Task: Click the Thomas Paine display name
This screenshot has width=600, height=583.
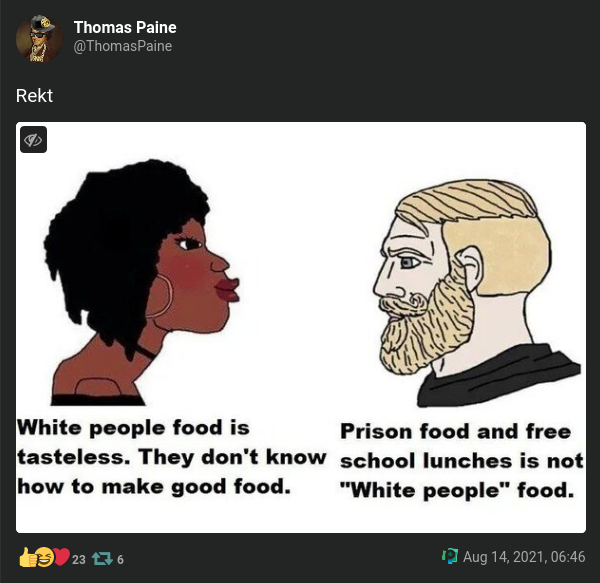Action: click(125, 28)
